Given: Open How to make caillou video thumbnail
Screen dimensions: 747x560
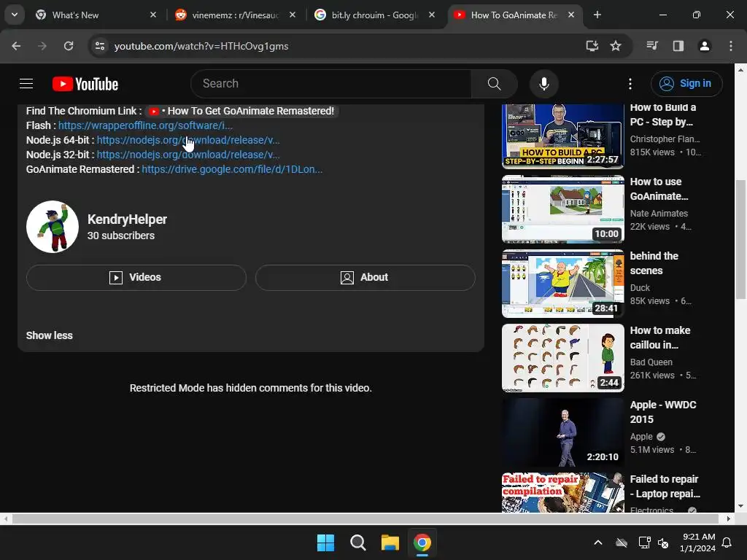Looking at the screenshot, I should pos(562,357).
